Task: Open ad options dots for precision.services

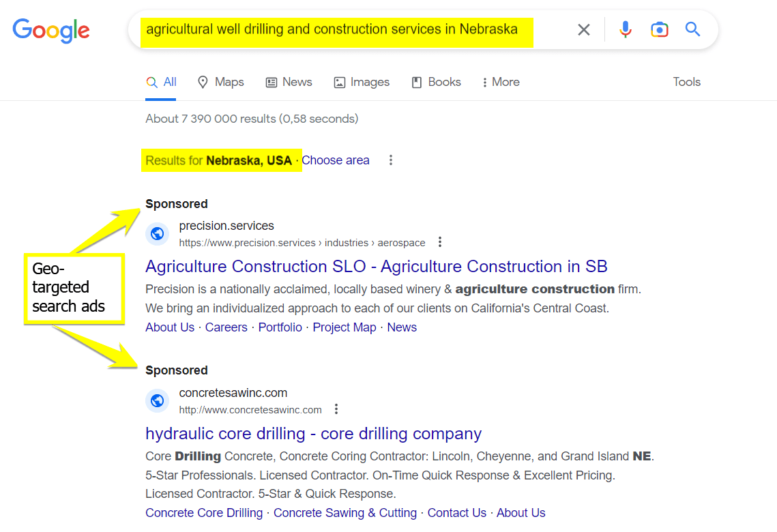Action: (439, 242)
